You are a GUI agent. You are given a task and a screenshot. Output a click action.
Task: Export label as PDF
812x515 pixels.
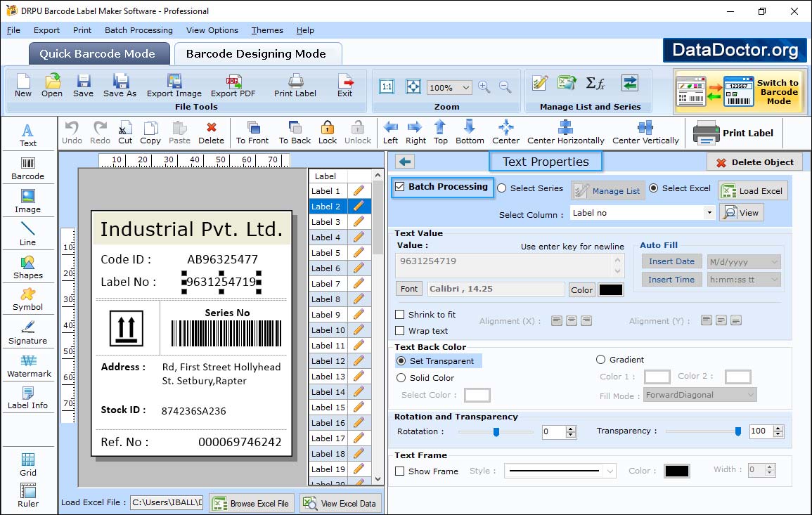coord(233,86)
